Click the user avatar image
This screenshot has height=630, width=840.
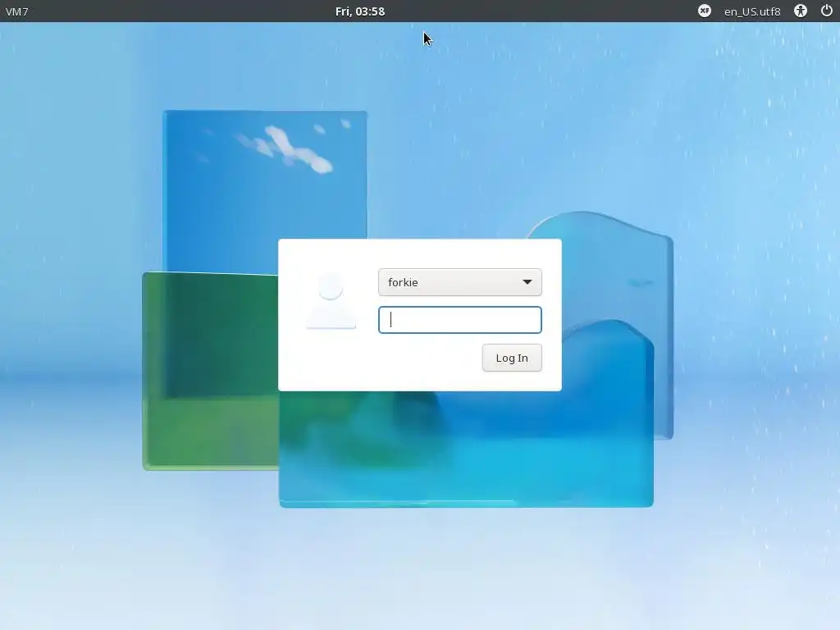click(331, 300)
